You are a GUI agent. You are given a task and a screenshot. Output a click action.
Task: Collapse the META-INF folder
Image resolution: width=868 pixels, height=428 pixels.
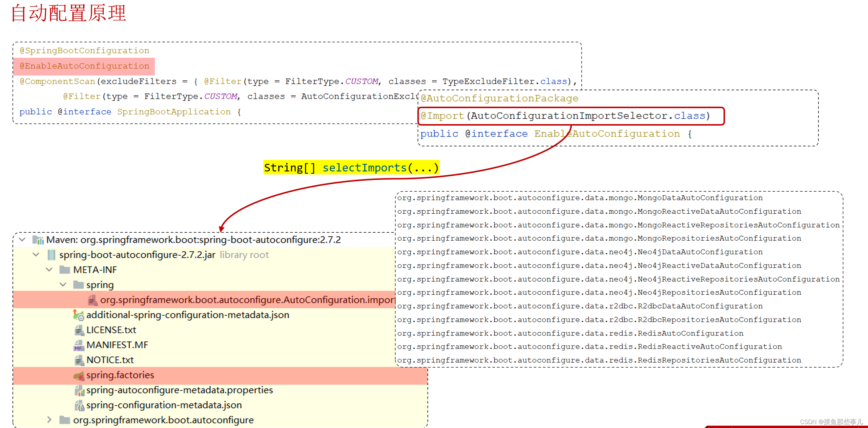click(49, 269)
